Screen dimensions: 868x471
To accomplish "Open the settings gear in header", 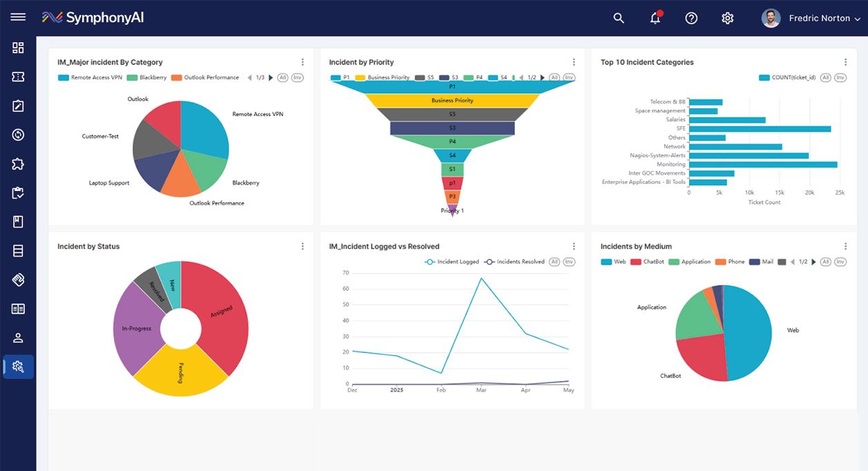I will pyautogui.click(x=727, y=18).
